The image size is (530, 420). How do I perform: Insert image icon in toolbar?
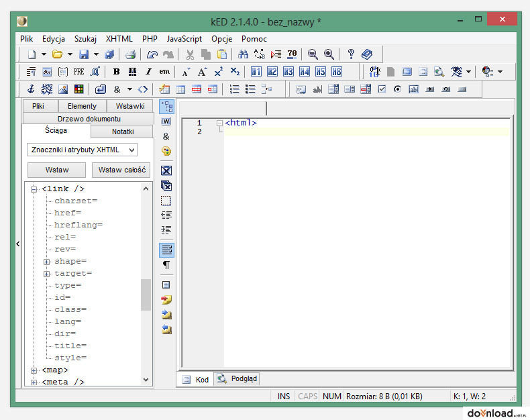coord(63,89)
